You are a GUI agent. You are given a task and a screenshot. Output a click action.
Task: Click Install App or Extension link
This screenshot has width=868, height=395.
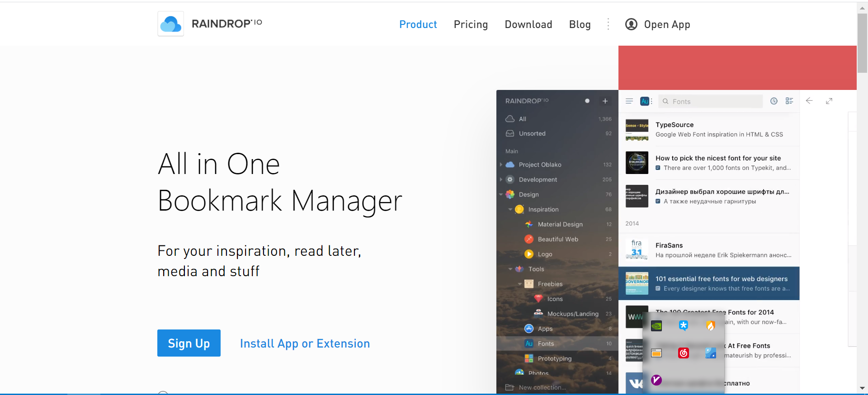(305, 343)
